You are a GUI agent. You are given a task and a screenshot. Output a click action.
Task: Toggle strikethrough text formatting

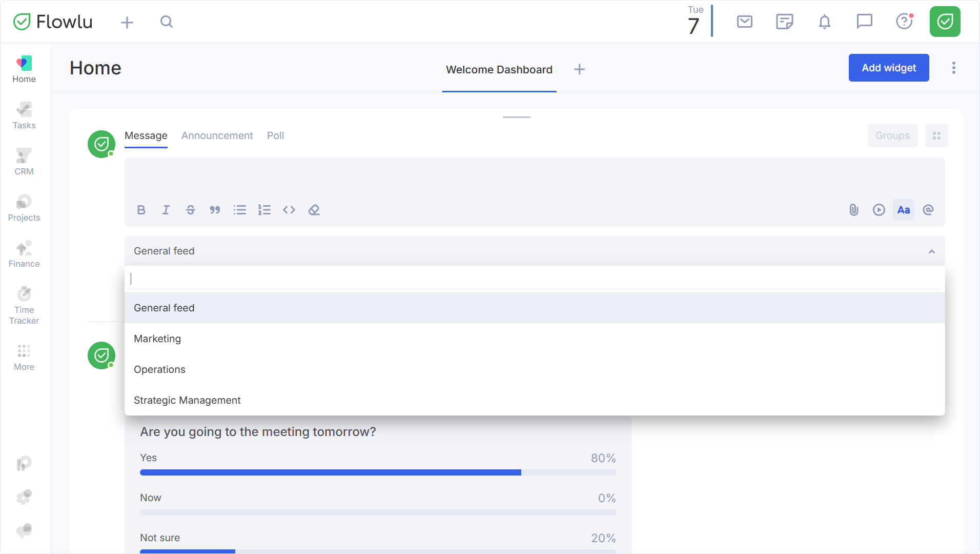point(191,210)
